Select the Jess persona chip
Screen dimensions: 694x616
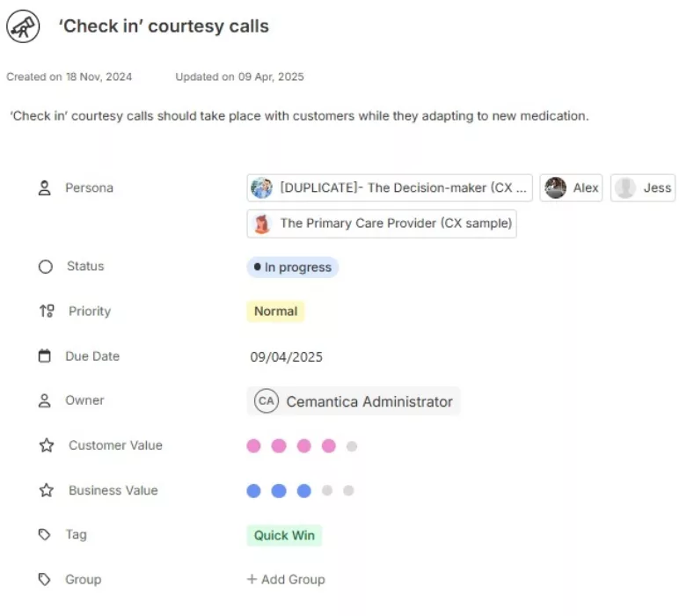pos(643,188)
